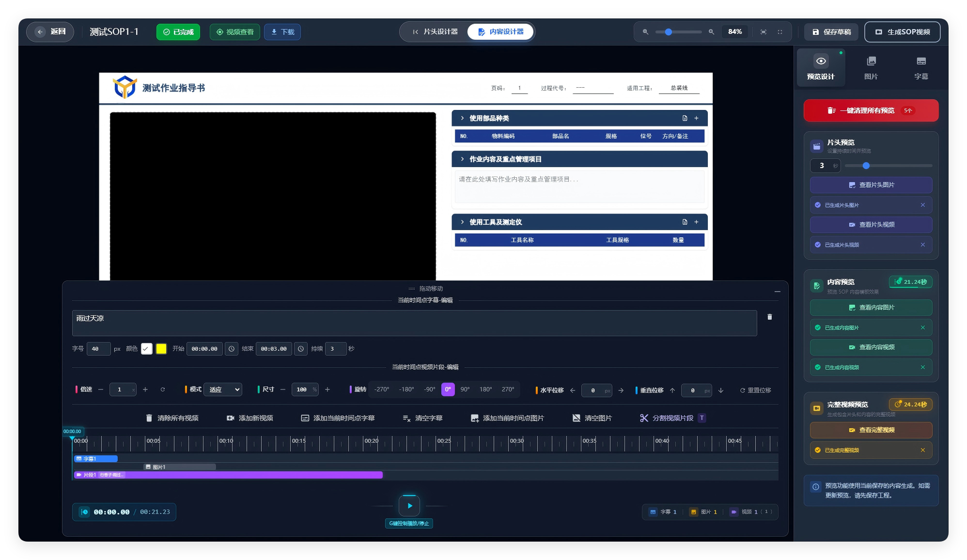Click the 片头预览 duration slider handle
This screenshot has width=967, height=560.
(x=866, y=166)
